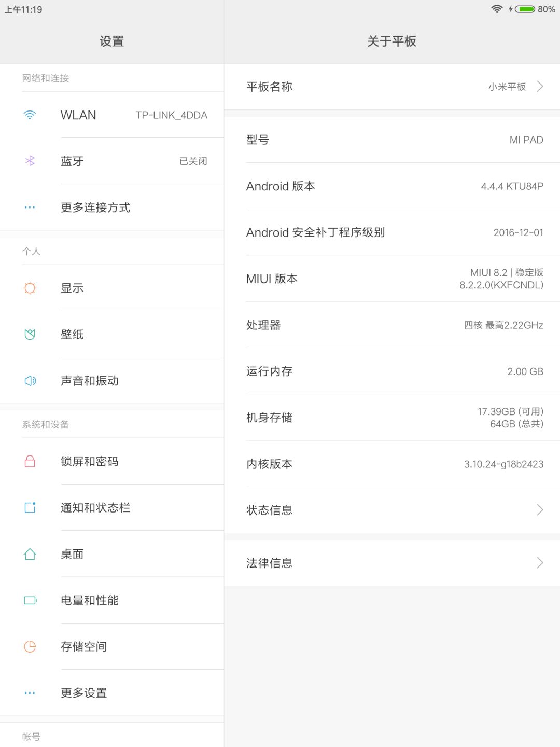The width and height of the screenshot is (560, 747).
Task: Open 状态信息 chevron arrow
Action: tap(540, 510)
